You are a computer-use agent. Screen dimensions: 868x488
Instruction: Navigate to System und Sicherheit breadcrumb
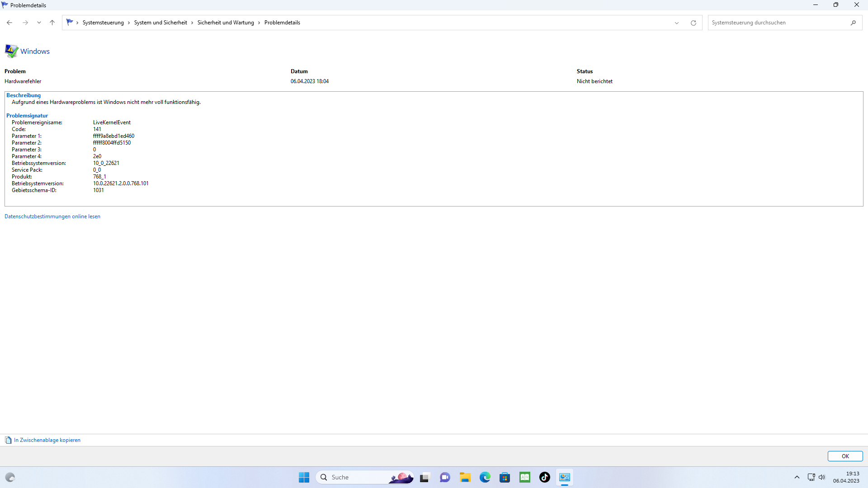[160, 23]
